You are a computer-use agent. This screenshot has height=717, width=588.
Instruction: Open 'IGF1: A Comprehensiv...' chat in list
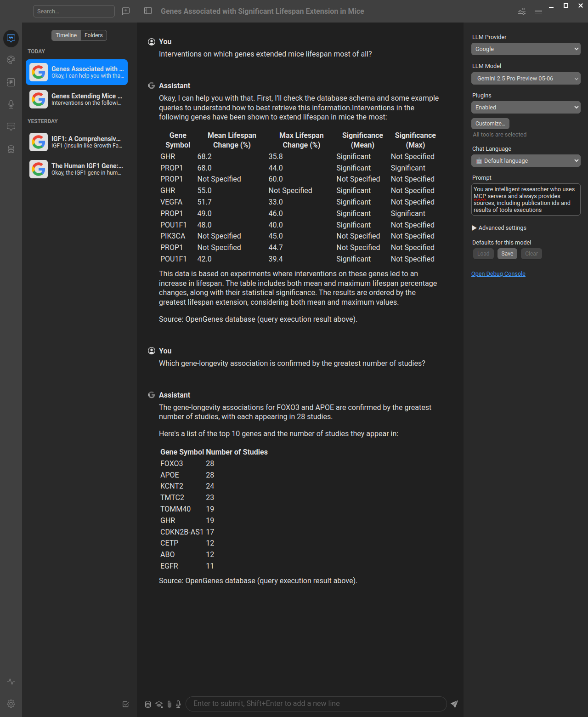(77, 142)
